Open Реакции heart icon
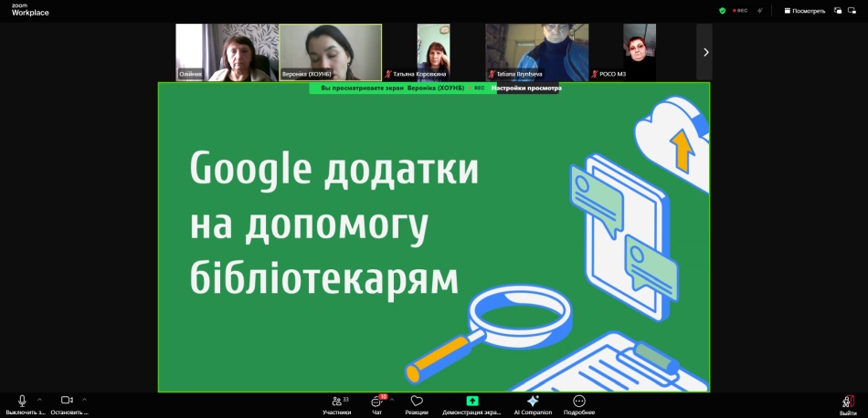The image size is (868, 418). (417, 403)
